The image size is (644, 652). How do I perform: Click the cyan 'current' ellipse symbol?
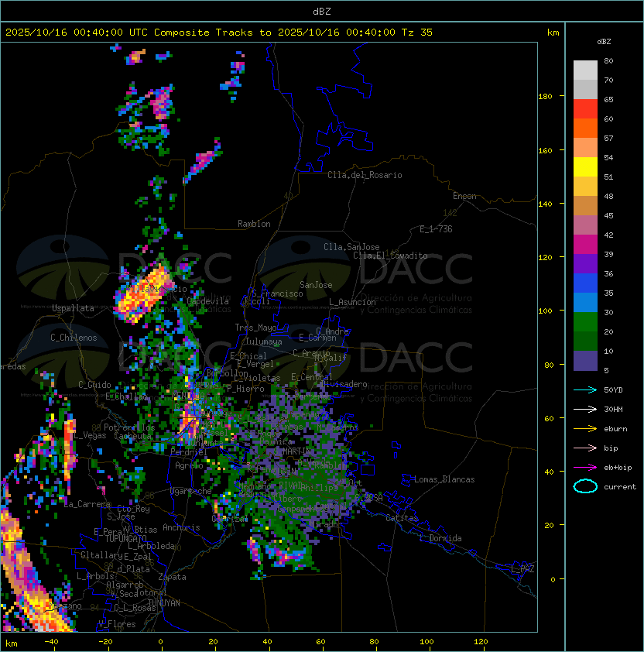coord(585,486)
